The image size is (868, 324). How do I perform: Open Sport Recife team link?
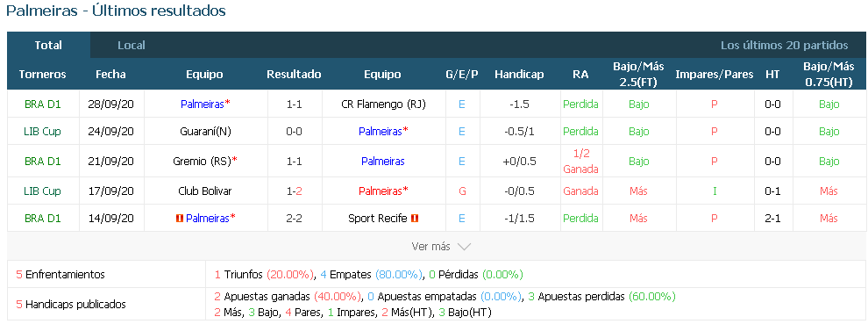pyautogui.click(x=378, y=219)
